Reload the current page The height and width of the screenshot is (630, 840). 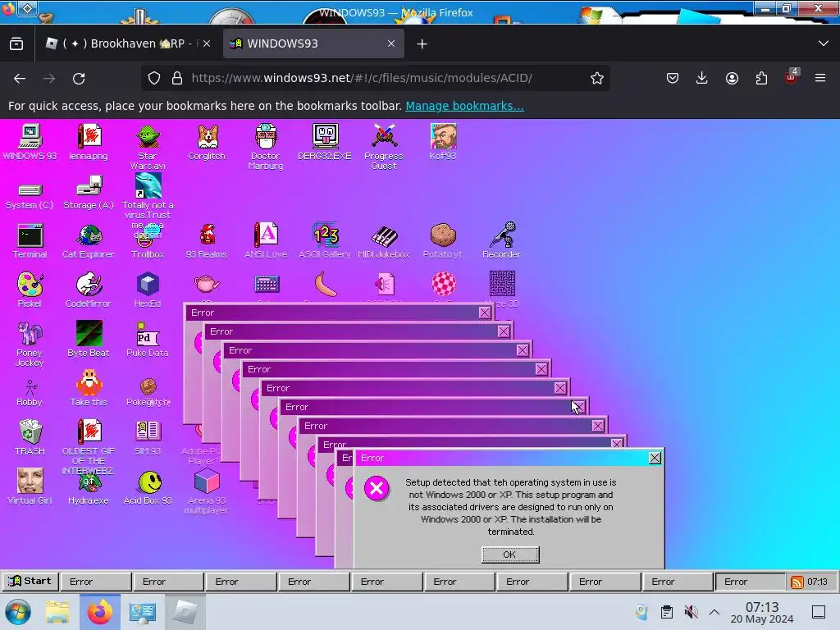79,78
